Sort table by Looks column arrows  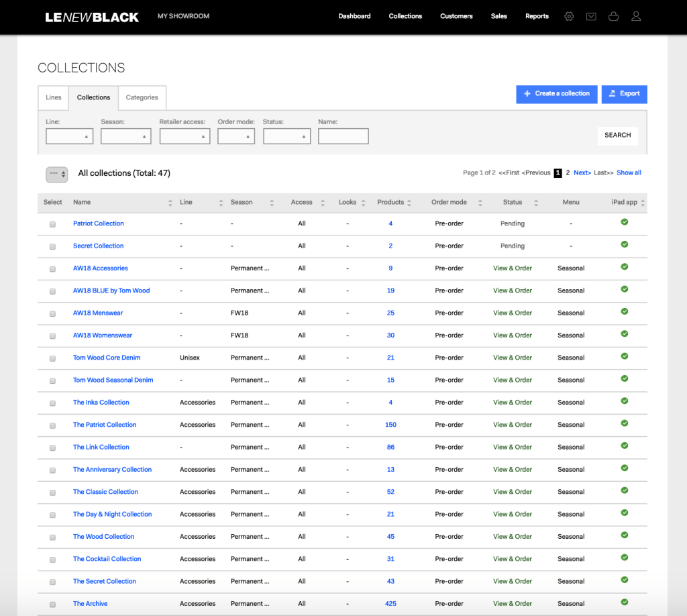(363, 203)
